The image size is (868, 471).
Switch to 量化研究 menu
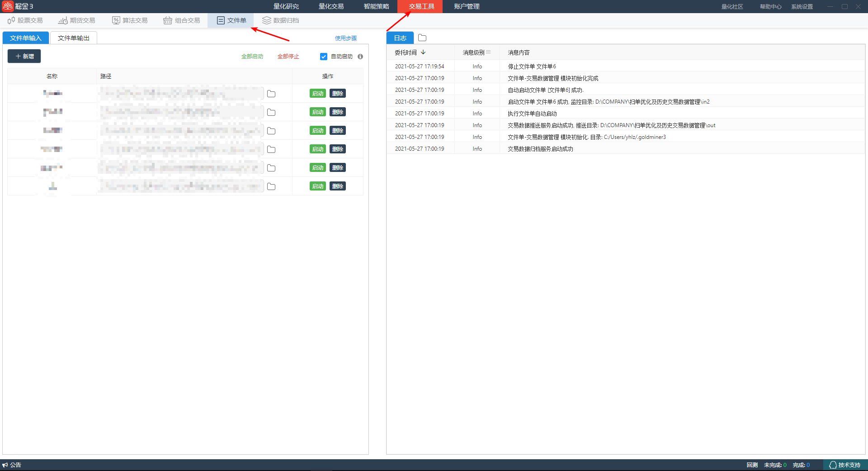coord(286,6)
